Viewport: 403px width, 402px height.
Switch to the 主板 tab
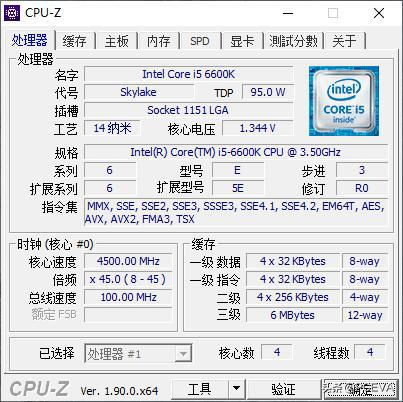tap(117, 41)
